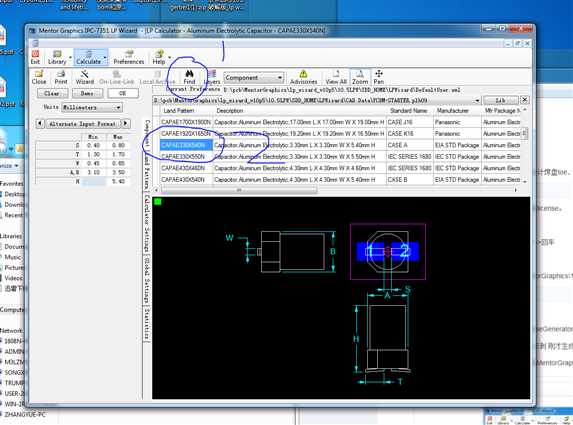Launch the Wizard tool icon
Screen dimensions: 573x425
click(x=85, y=77)
